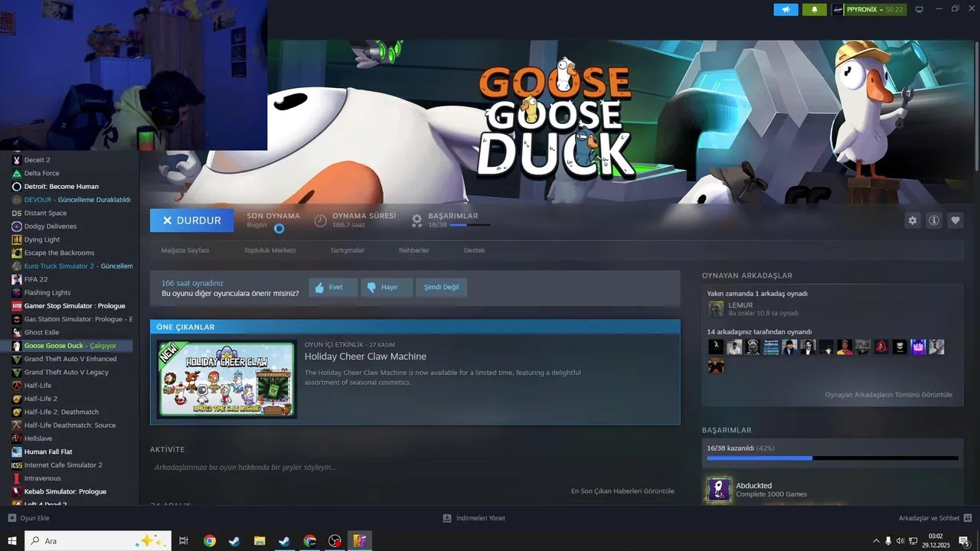Click the Human Fall Flat icon

coord(17,452)
